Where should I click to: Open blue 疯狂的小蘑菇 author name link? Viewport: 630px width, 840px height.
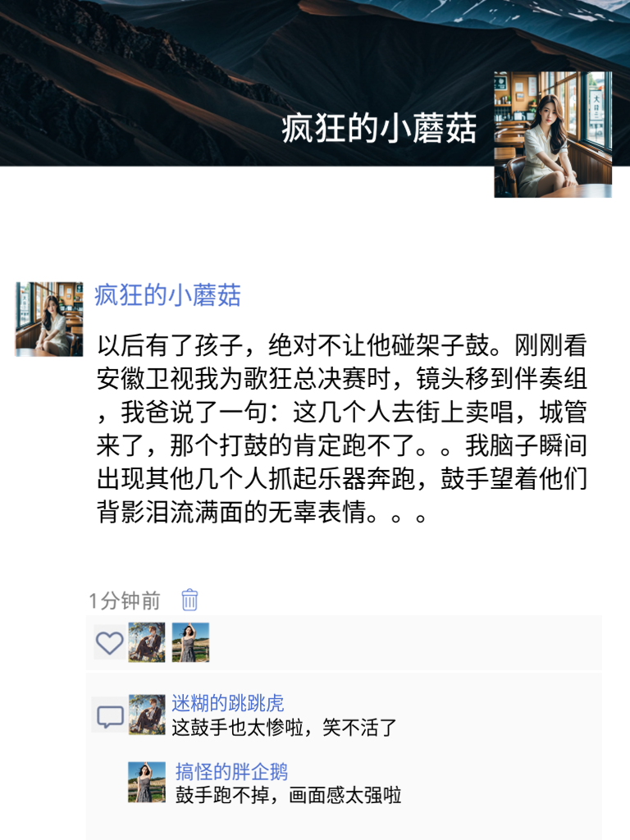tap(167, 295)
